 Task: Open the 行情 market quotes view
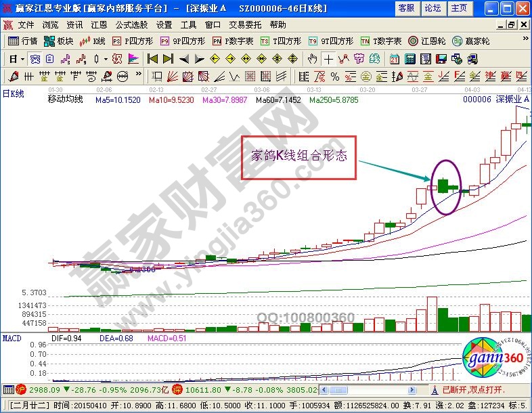point(23,41)
